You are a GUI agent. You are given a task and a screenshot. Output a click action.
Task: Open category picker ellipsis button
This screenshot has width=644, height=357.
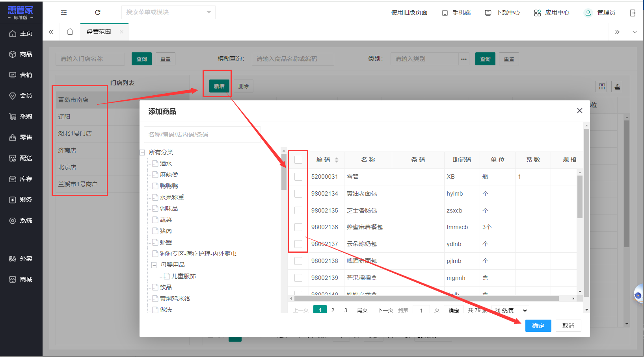[464, 59]
